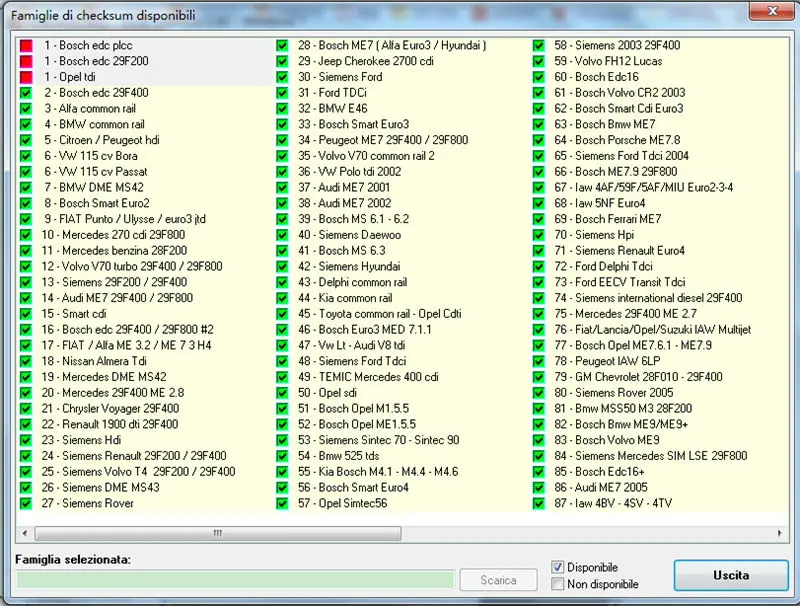
Task: Select 85 - Bosch Edc16+
Action: [x=599, y=472]
